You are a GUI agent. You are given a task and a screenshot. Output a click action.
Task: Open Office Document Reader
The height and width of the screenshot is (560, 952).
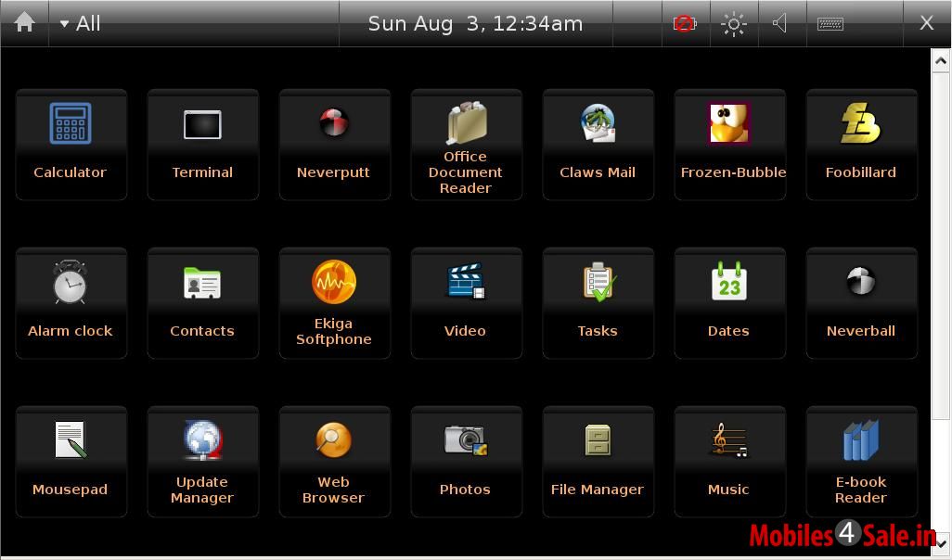click(466, 144)
